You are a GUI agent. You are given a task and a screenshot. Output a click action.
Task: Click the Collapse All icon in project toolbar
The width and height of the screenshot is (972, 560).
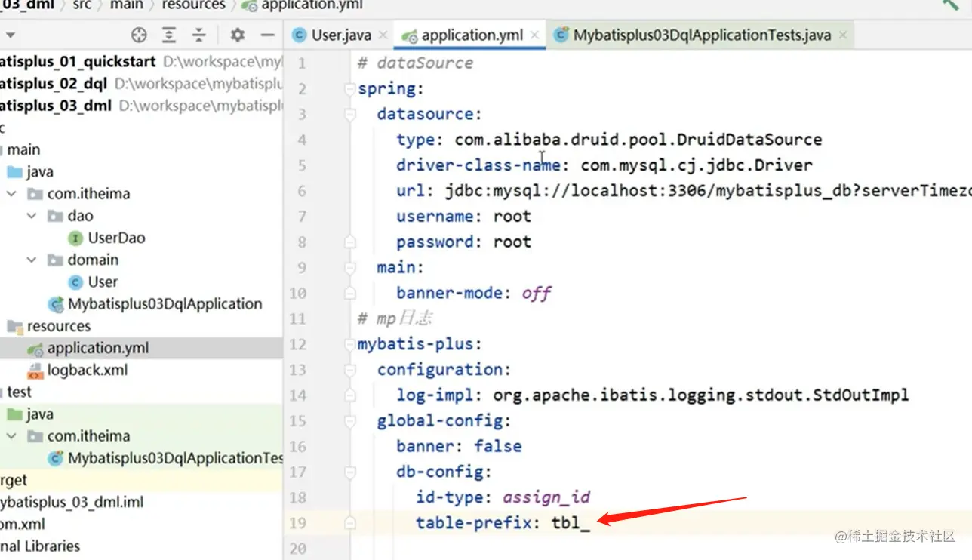(198, 35)
